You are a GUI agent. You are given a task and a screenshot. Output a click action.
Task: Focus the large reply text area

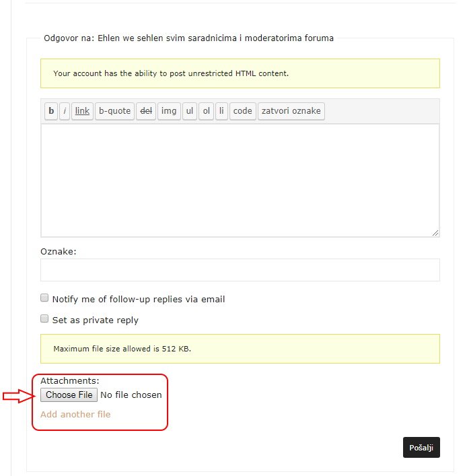240,179
